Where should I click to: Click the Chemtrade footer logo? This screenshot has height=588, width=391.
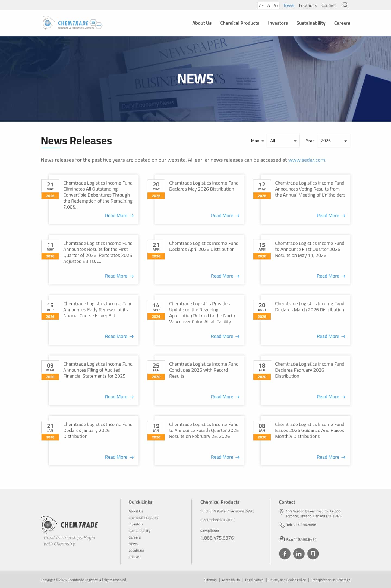(x=70, y=525)
